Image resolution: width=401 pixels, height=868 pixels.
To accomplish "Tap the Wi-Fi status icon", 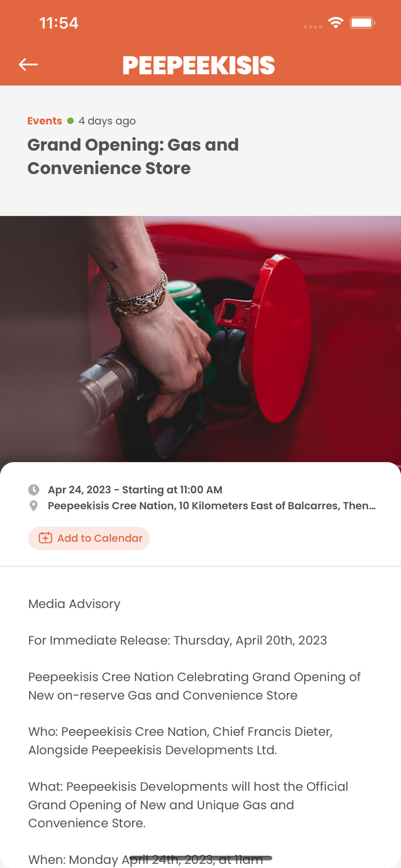I will tap(335, 23).
